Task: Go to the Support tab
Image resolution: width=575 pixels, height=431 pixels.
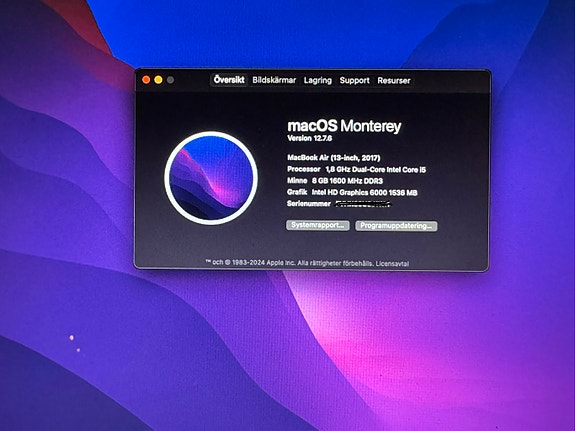Action: tap(354, 80)
